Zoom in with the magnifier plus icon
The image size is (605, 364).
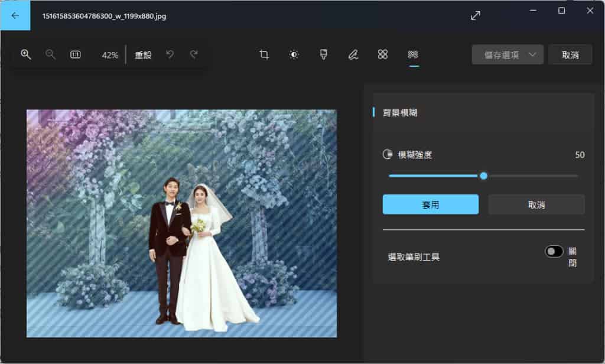[26, 54]
